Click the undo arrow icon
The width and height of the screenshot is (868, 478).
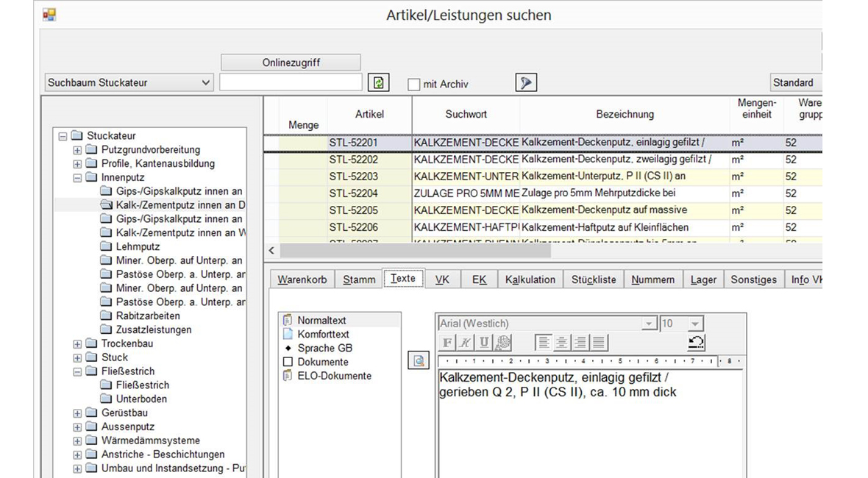[x=696, y=342]
